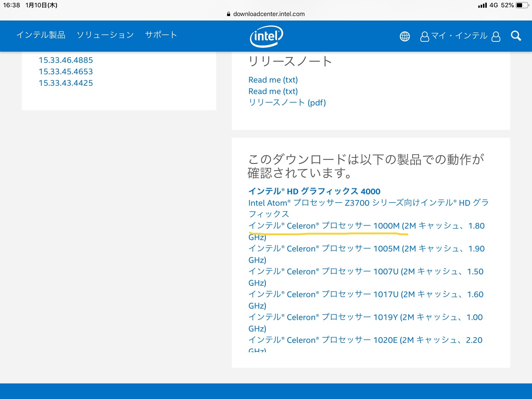Tap the magnifier search icon
The image size is (532, 399).
pyautogui.click(x=516, y=36)
